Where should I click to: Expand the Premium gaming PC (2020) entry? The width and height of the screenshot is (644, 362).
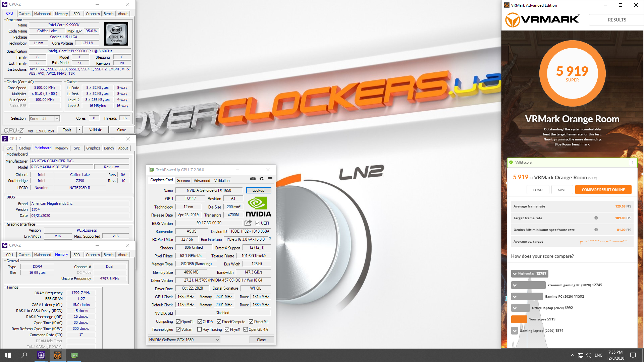(515, 285)
